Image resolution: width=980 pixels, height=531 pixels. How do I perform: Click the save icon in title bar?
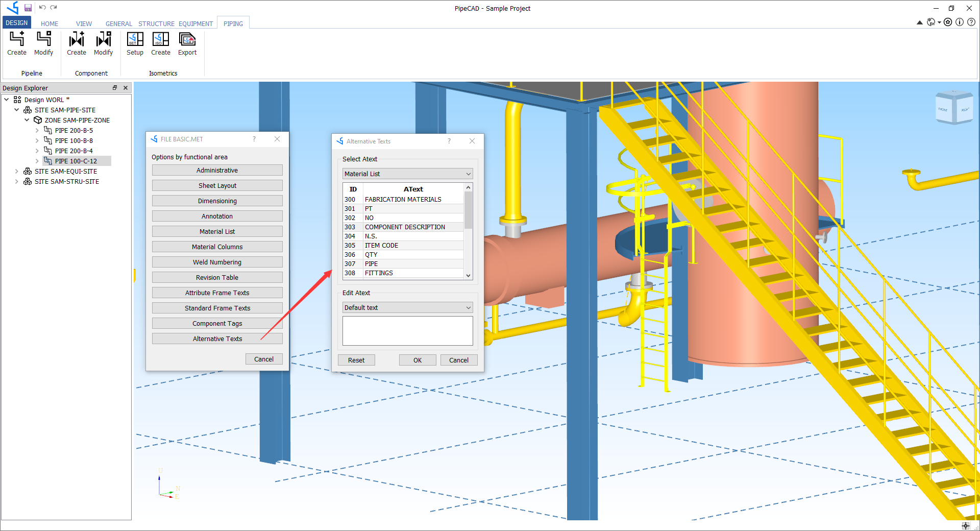[28, 8]
